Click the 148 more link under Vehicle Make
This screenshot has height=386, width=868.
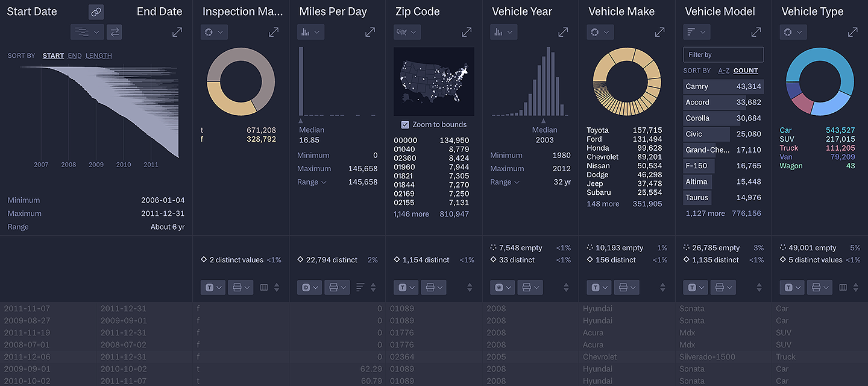coord(603,204)
